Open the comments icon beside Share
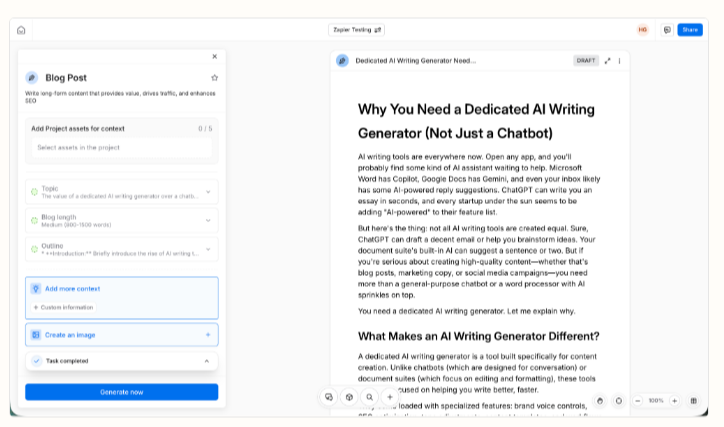The height and width of the screenshot is (427, 724). (666, 30)
